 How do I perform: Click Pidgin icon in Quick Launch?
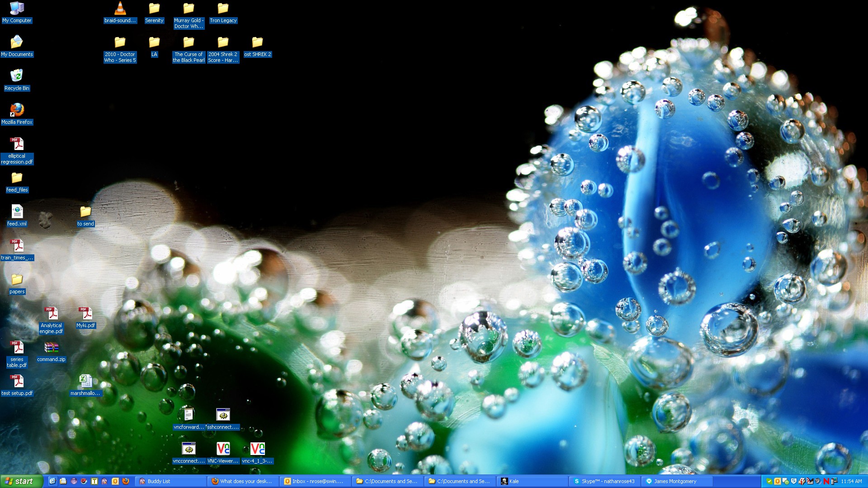coord(104,481)
